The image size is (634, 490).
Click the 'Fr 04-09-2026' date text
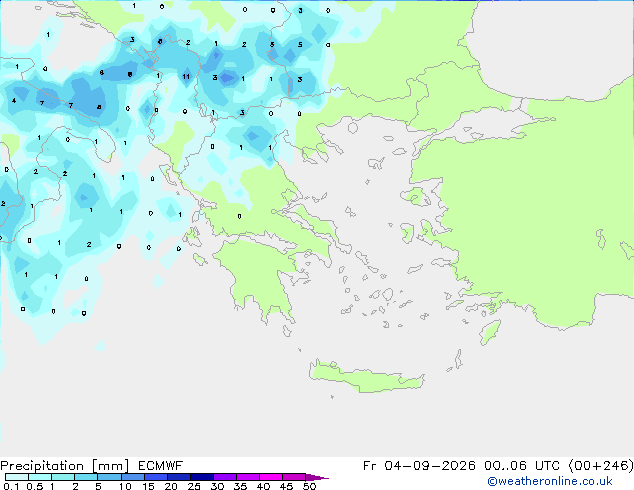(x=419, y=466)
